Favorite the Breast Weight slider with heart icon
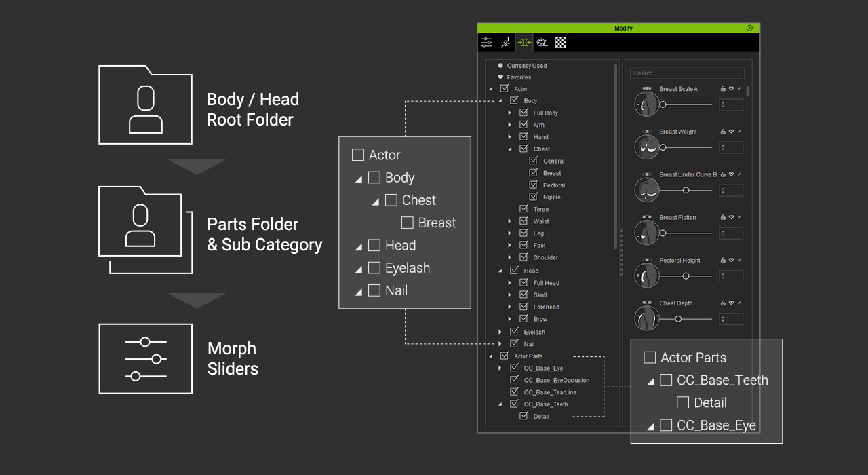 click(x=731, y=132)
